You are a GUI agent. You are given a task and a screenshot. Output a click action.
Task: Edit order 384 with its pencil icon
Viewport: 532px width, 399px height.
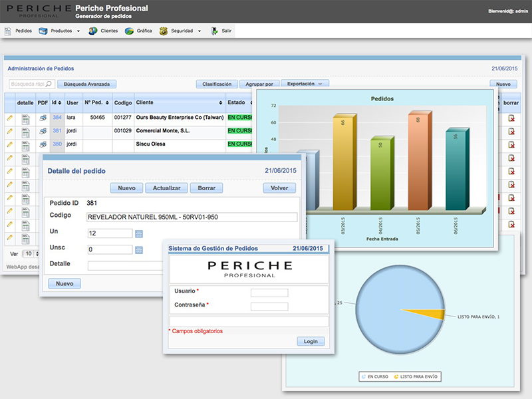pos(10,118)
